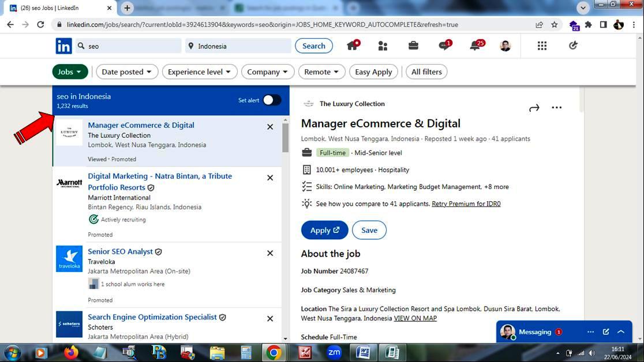Open LinkedIn Notifications bell icon
Viewport: 644px width, 362px height.
point(475,46)
